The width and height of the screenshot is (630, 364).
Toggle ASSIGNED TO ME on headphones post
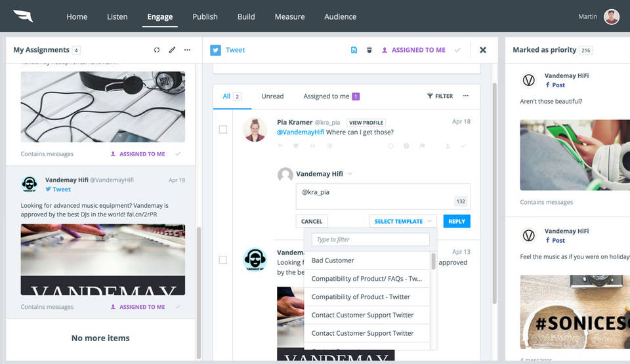pyautogui.click(x=138, y=154)
